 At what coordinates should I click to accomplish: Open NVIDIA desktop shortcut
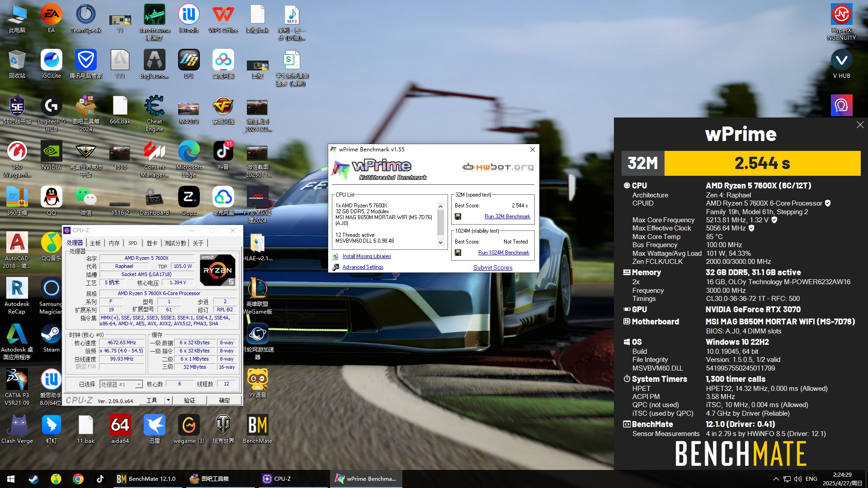pyautogui.click(x=51, y=155)
